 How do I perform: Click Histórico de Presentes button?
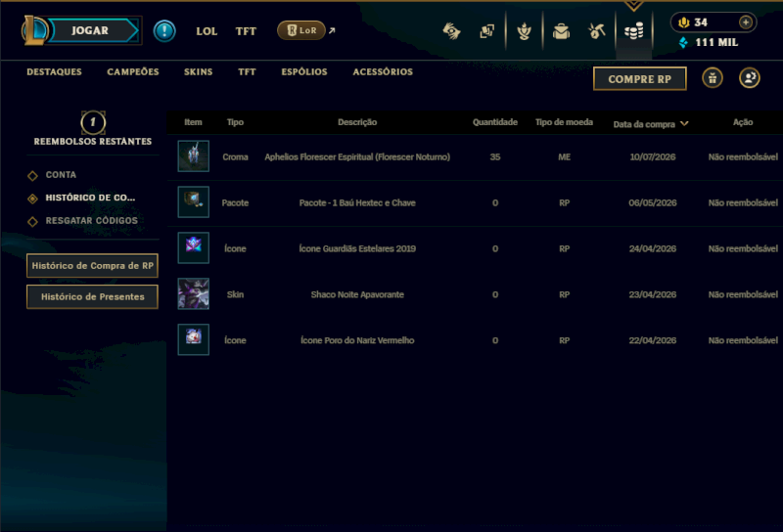92,297
